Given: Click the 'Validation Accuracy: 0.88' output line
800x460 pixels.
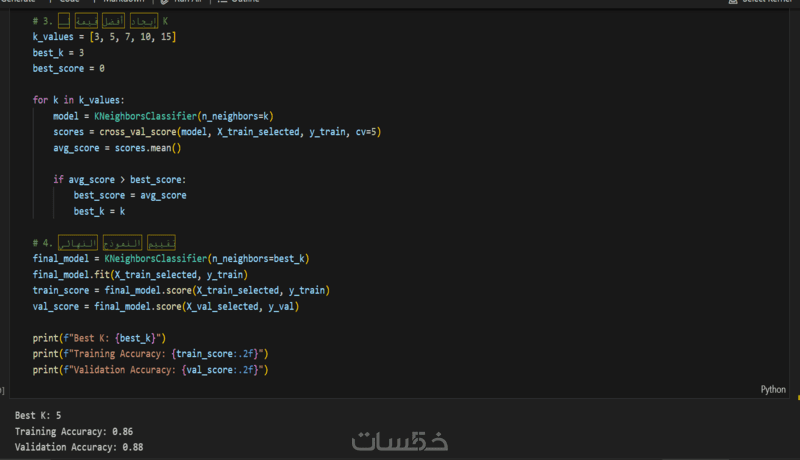Looking at the screenshot, I should [x=79, y=447].
